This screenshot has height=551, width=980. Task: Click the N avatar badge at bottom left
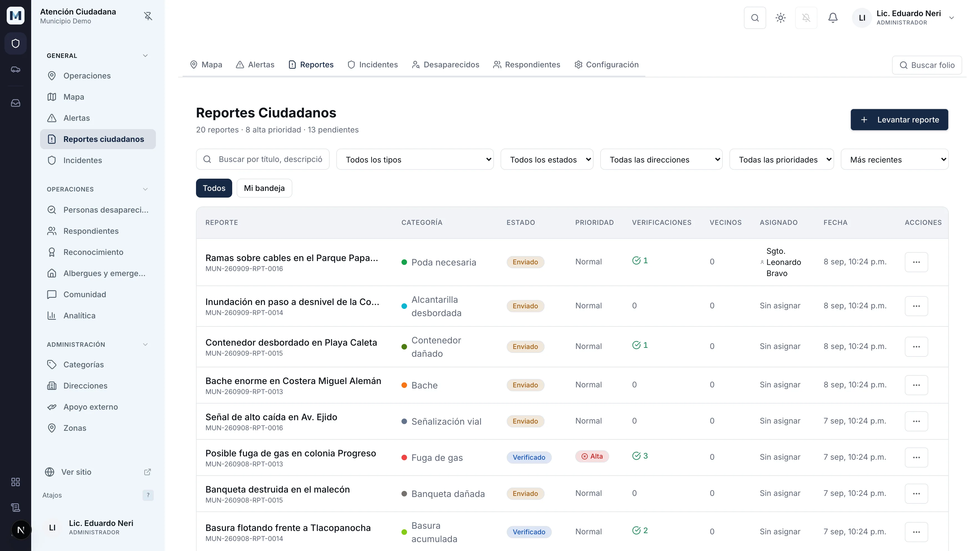pos(21,530)
